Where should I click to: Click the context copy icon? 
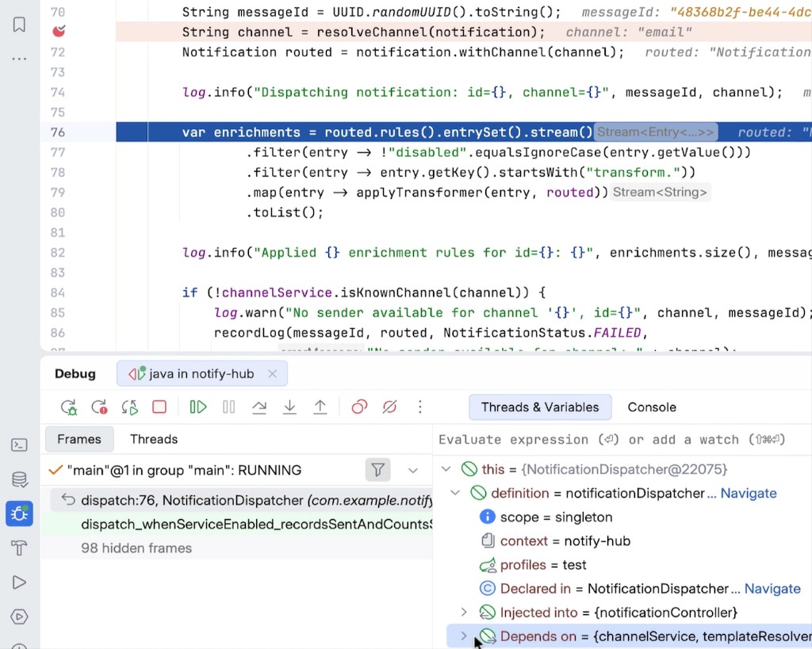[x=488, y=540]
